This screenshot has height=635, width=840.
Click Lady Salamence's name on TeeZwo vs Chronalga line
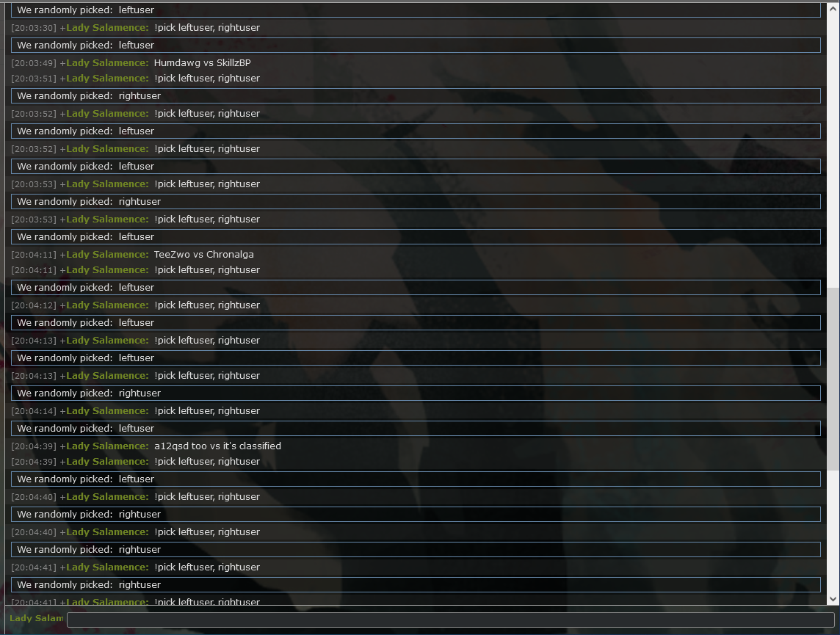click(x=107, y=254)
